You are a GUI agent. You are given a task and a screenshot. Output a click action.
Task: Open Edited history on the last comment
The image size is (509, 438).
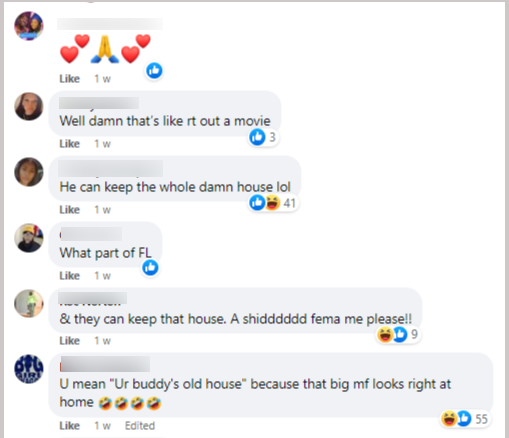click(x=140, y=426)
